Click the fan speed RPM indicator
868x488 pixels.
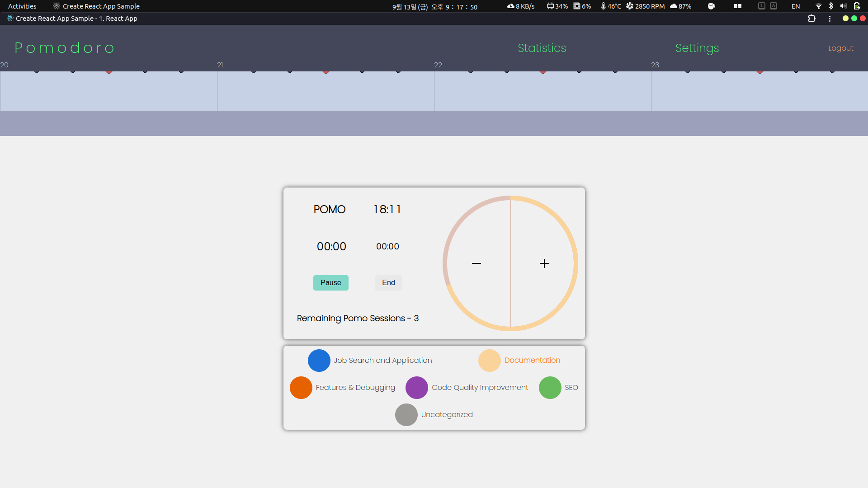pyautogui.click(x=645, y=6)
